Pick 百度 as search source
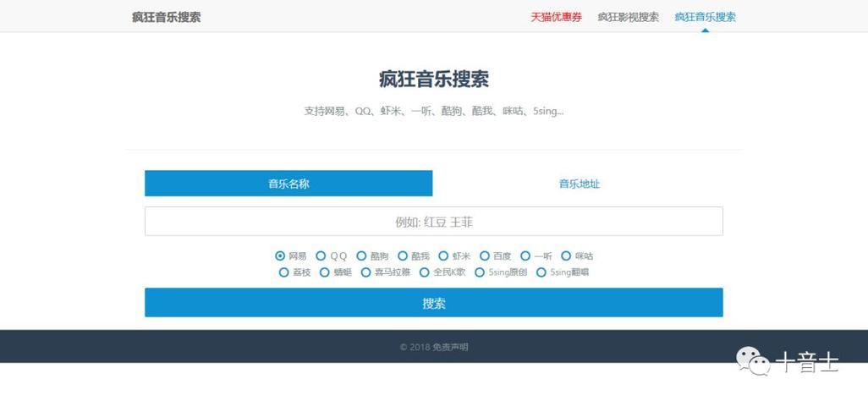Image resolution: width=868 pixels, height=401 pixels. click(x=485, y=255)
